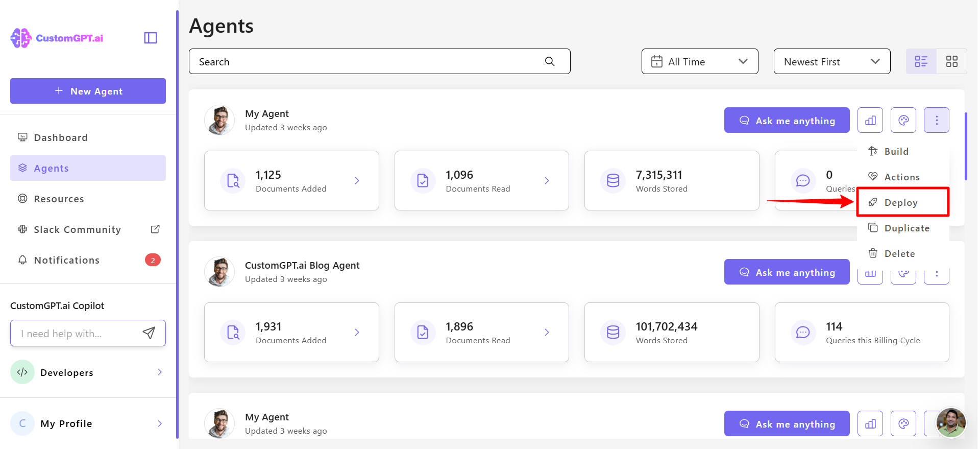This screenshot has width=980, height=449.
Task: Open analytics icon for bottom My Agent
Action: [x=870, y=423]
